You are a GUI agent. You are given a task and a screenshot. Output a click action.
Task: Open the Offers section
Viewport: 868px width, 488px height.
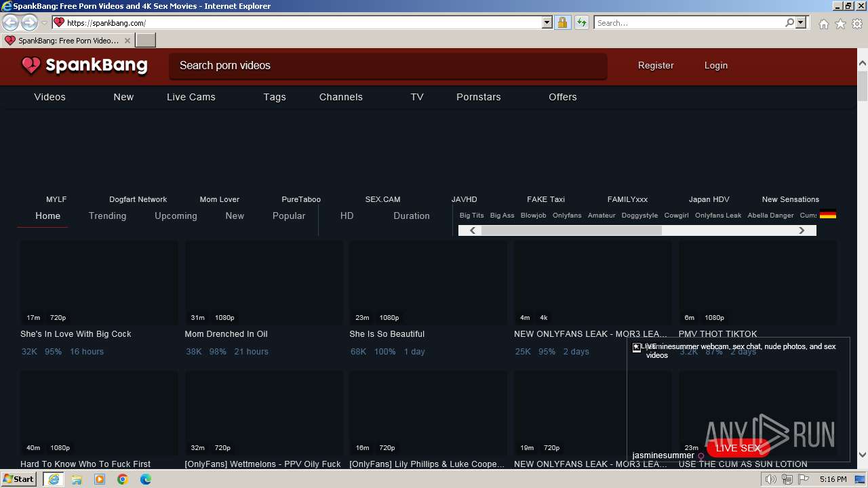pos(563,97)
